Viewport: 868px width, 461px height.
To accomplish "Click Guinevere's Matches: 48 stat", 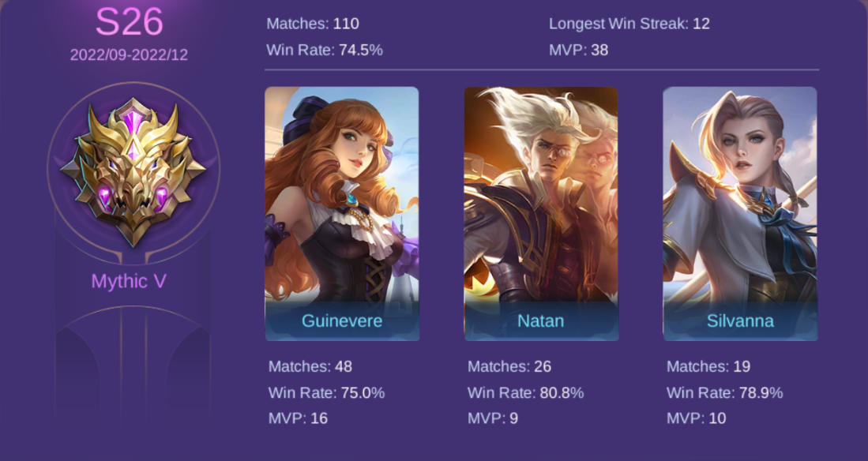I will click(x=310, y=366).
